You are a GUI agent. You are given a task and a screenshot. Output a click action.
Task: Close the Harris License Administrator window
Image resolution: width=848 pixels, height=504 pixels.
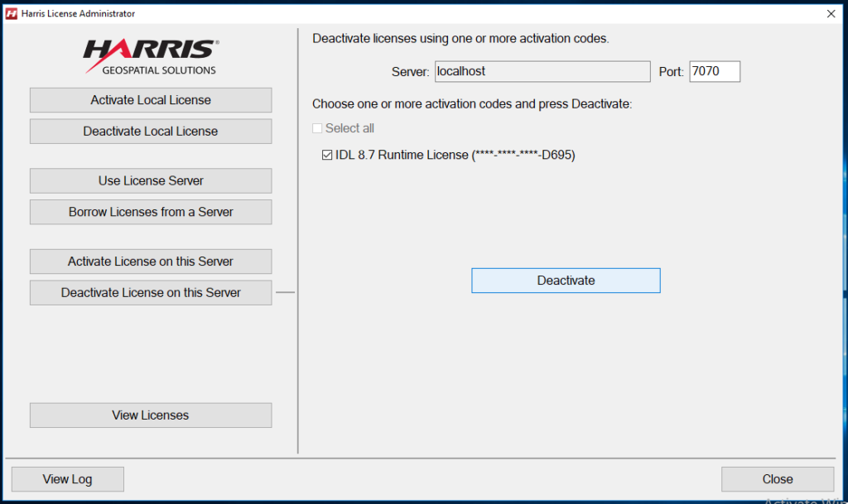tap(831, 13)
